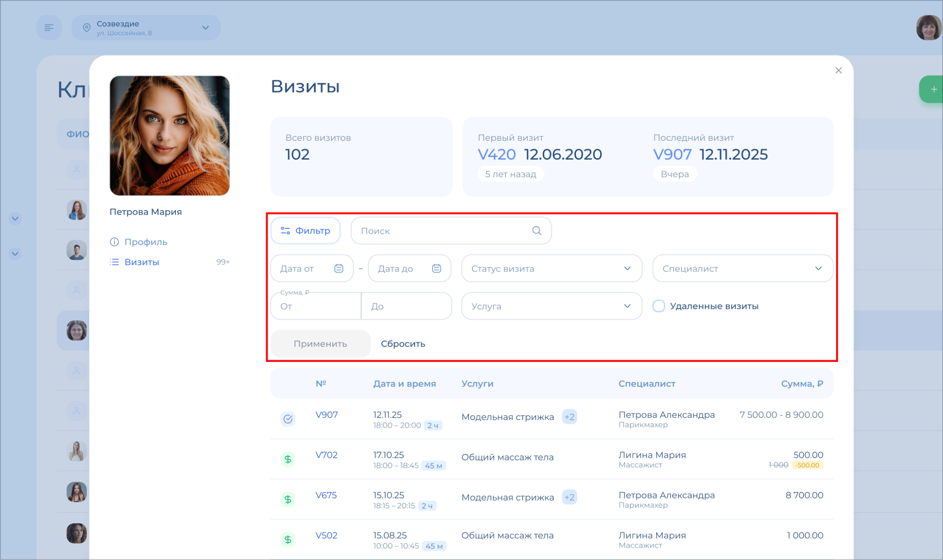Click the Сумма От input field
This screenshot has height=560, width=943.
point(316,306)
